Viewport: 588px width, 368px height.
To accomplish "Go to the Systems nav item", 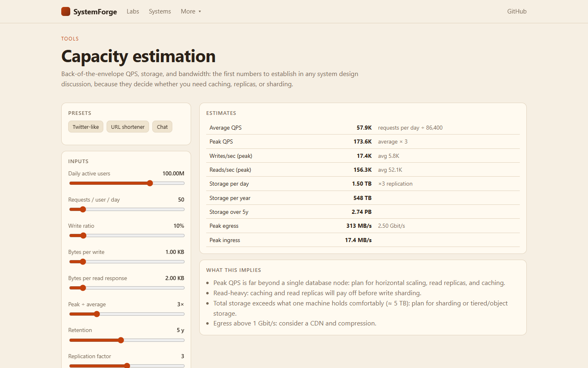I will (x=160, y=11).
